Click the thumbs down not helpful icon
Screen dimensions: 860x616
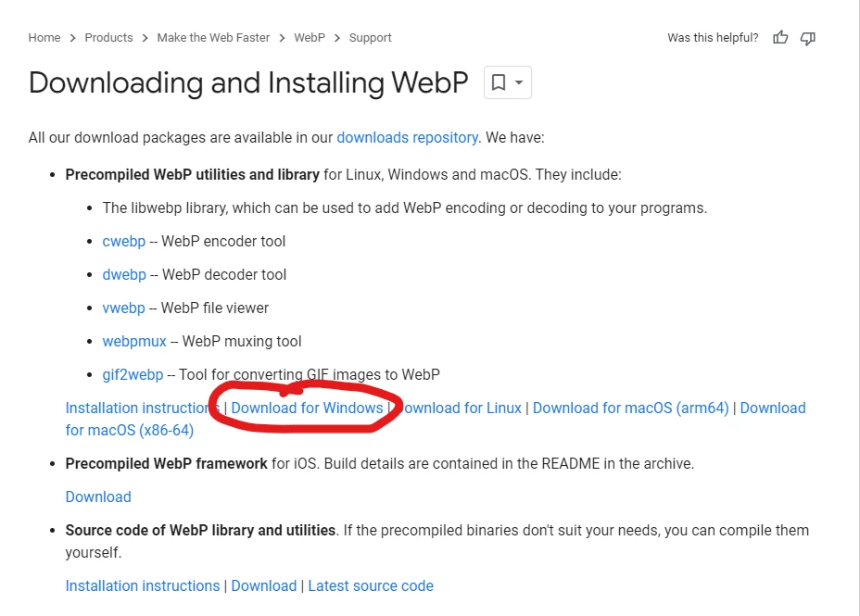(x=807, y=38)
